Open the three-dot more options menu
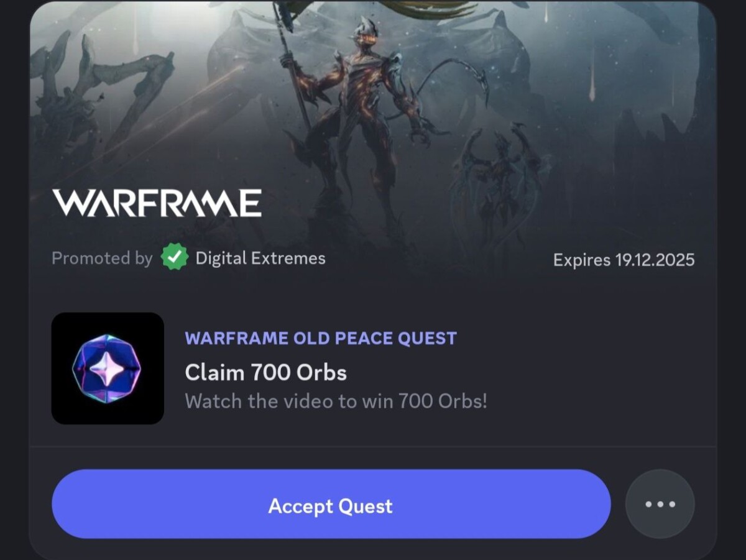 660,504
